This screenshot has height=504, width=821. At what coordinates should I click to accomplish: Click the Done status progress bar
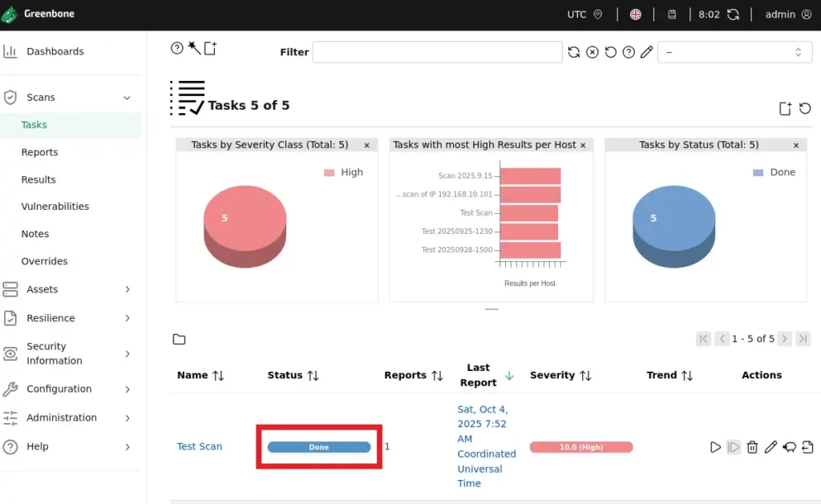(319, 447)
